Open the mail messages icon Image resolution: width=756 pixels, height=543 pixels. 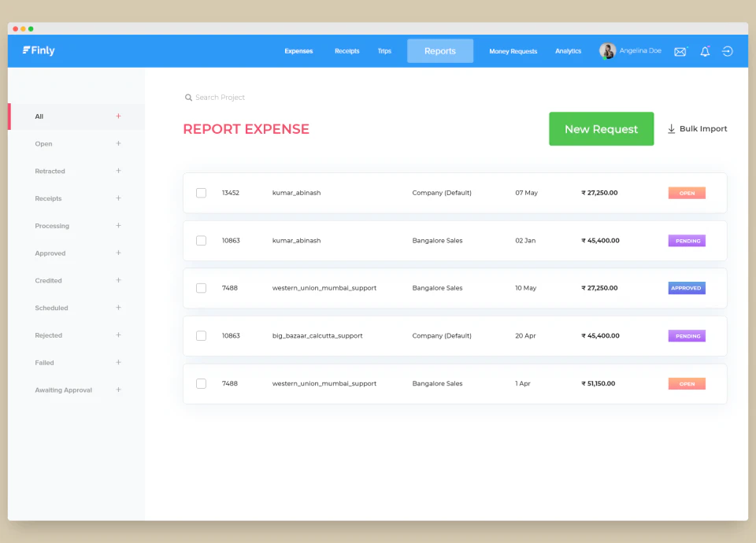680,50
